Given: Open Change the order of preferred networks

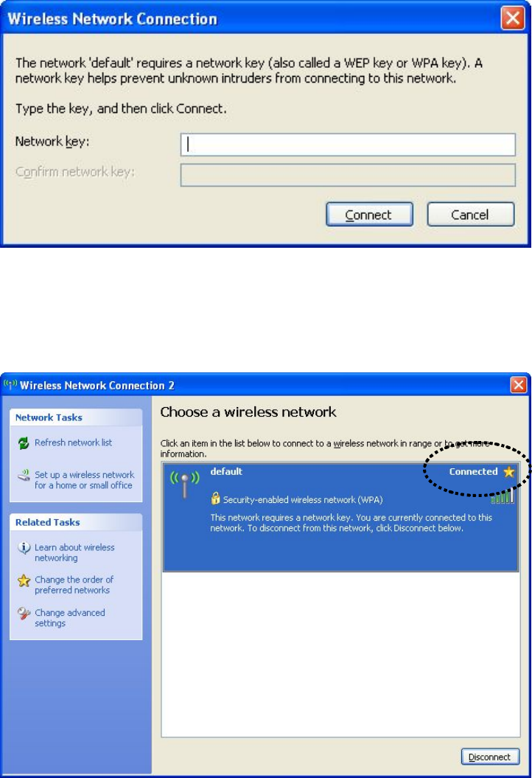Looking at the screenshot, I should [74, 585].
